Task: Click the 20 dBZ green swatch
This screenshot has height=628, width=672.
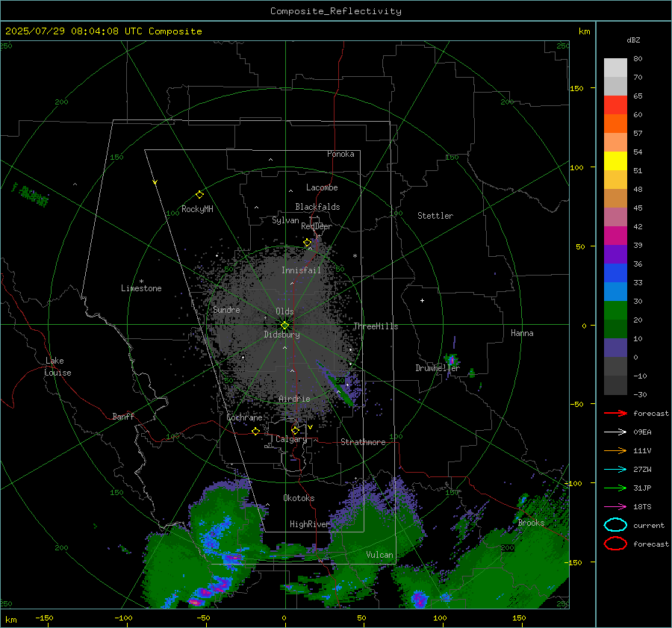Action: point(615,311)
